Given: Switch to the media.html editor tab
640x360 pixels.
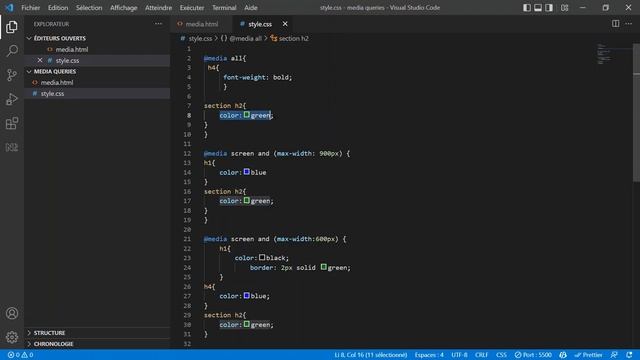Looking at the screenshot, I should coord(201,24).
